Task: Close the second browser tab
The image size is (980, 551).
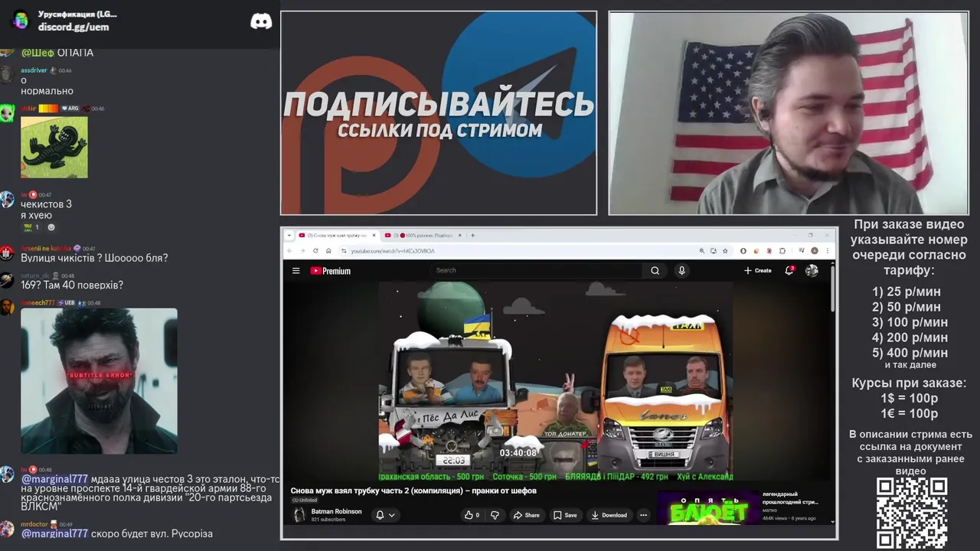Action: (x=461, y=235)
